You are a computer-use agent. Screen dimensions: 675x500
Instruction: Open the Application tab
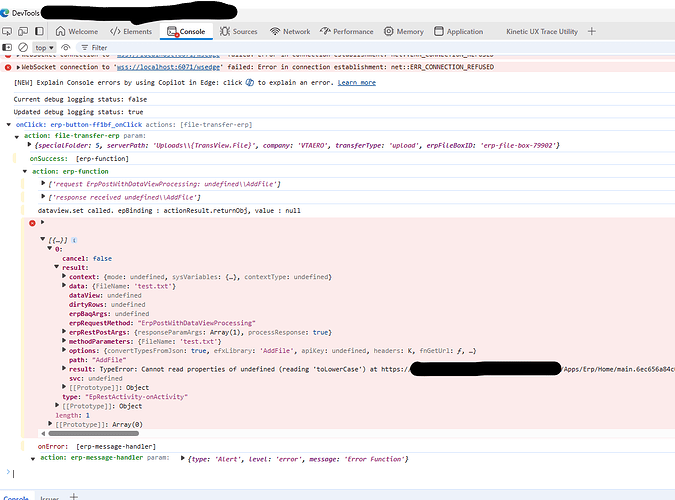[458, 31]
